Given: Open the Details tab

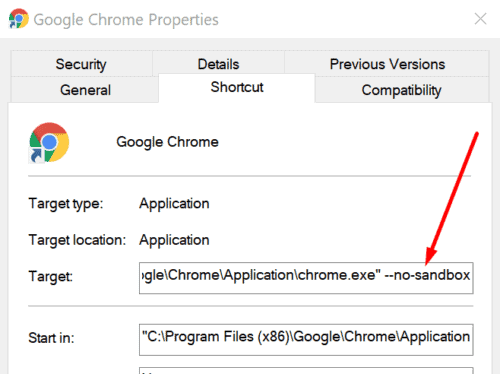Looking at the screenshot, I should pyautogui.click(x=218, y=64).
